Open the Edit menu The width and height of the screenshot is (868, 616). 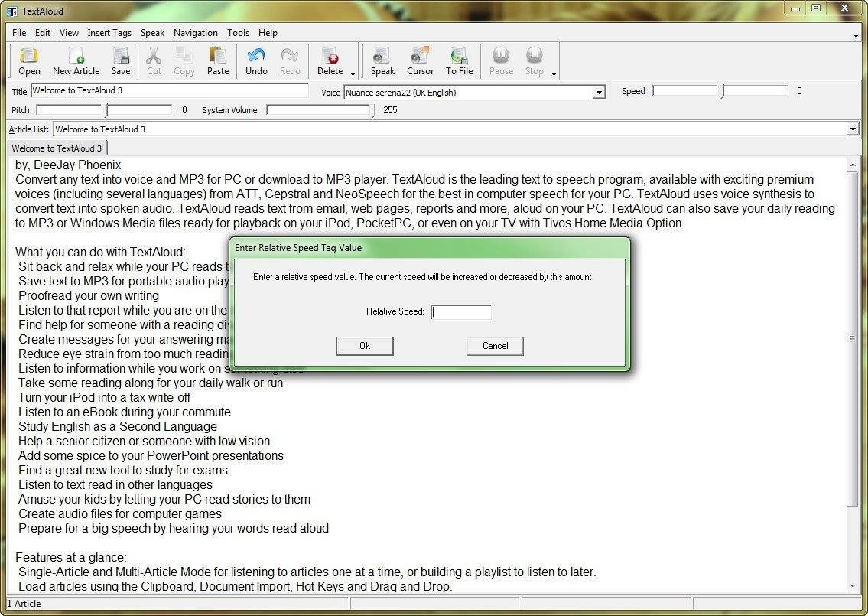coord(43,33)
